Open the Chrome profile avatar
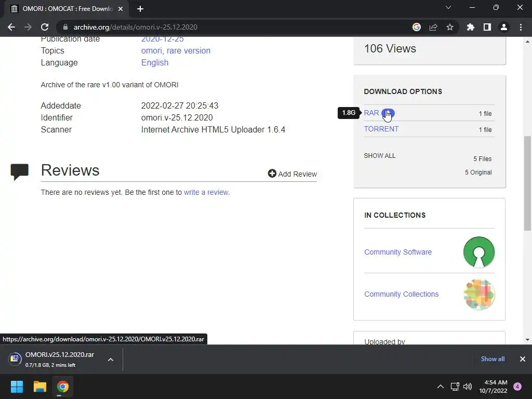Viewport: 532px width, 399px height. tap(504, 27)
